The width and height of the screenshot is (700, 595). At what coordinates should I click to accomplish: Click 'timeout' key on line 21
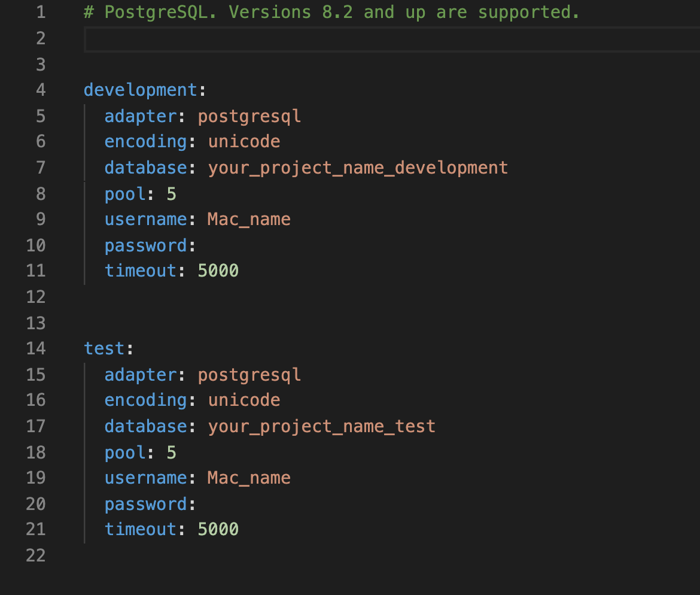[x=141, y=530]
